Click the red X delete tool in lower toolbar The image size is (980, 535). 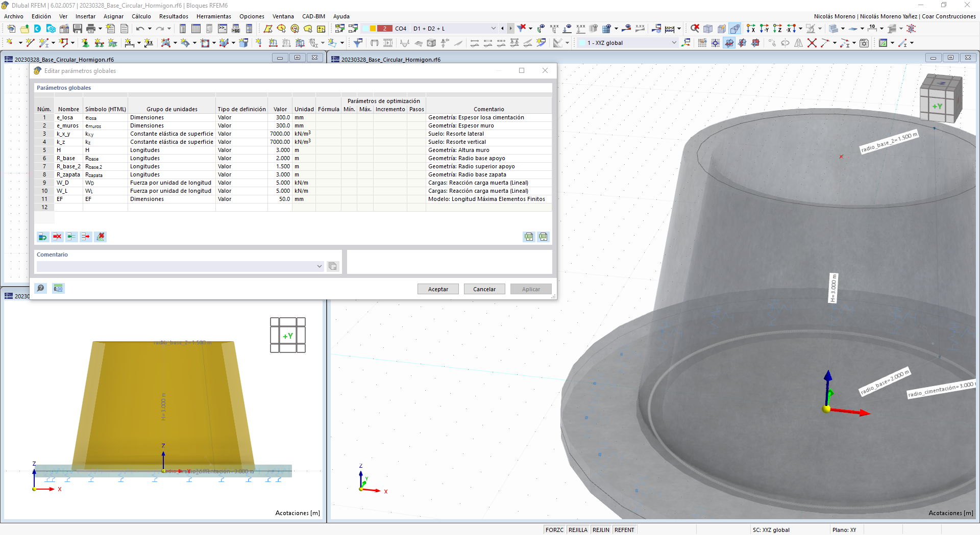point(812,43)
